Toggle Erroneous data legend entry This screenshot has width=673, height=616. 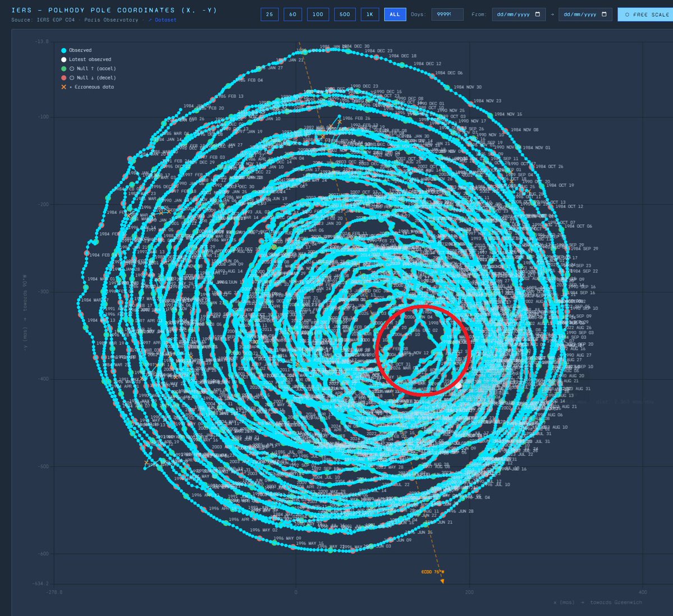[x=88, y=86]
